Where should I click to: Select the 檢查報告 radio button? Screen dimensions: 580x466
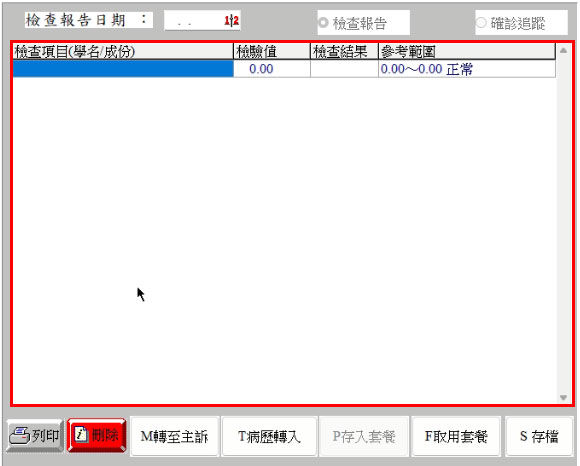click(323, 23)
